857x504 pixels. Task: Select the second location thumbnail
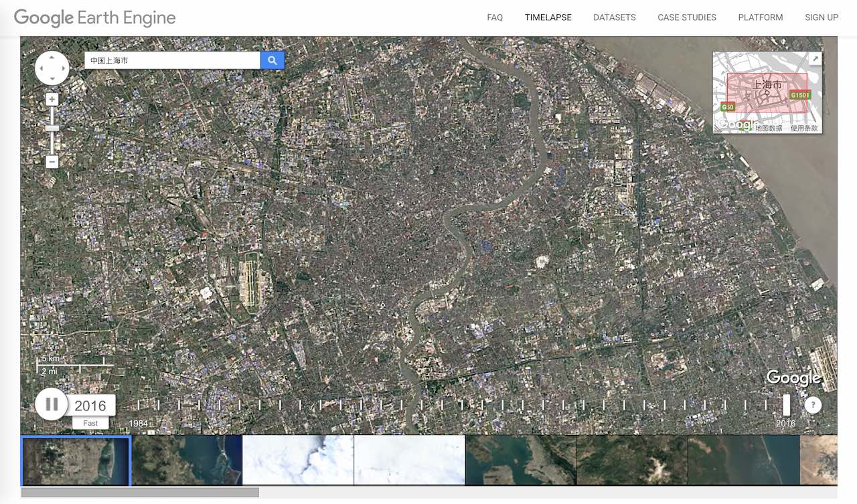coord(187,460)
